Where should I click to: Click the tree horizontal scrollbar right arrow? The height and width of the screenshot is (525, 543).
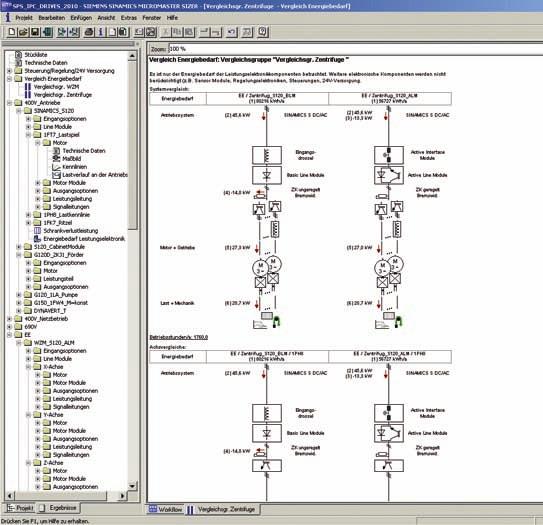coord(122,496)
